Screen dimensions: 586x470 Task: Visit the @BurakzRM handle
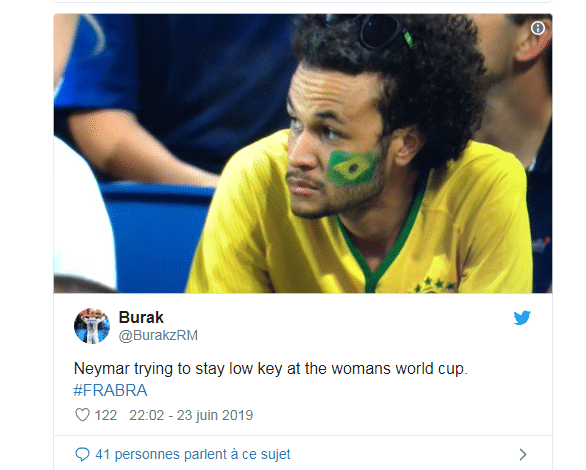pyautogui.click(x=158, y=336)
